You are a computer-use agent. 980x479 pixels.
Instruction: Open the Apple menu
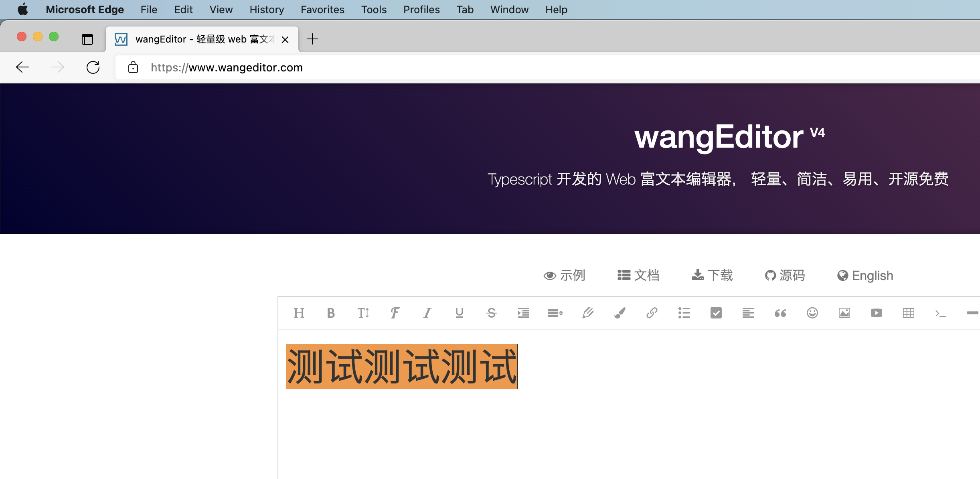click(x=23, y=9)
